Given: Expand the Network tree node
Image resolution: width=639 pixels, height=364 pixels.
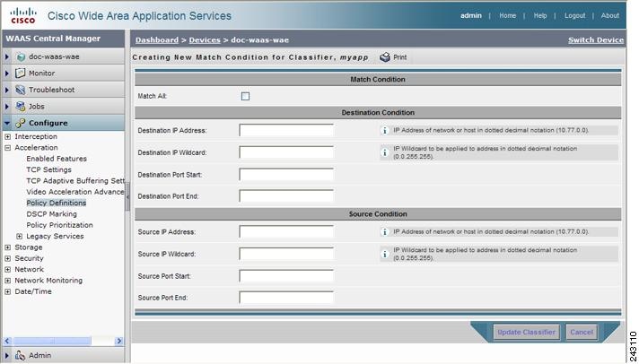Looking at the screenshot, I should [x=8, y=269].
